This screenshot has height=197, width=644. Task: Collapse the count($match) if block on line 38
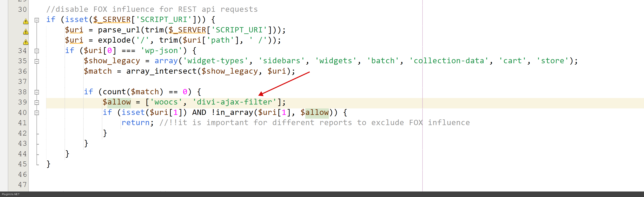tap(37, 92)
